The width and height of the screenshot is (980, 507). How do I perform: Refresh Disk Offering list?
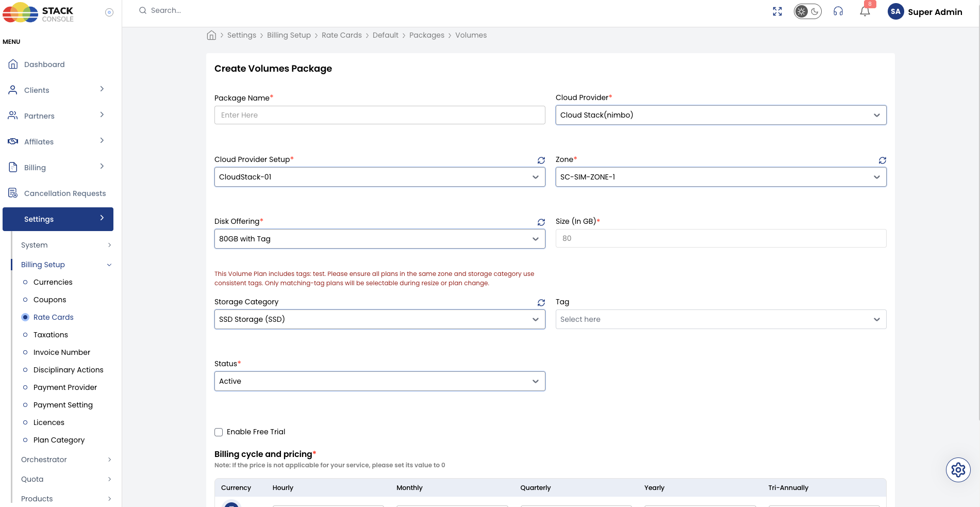point(541,222)
